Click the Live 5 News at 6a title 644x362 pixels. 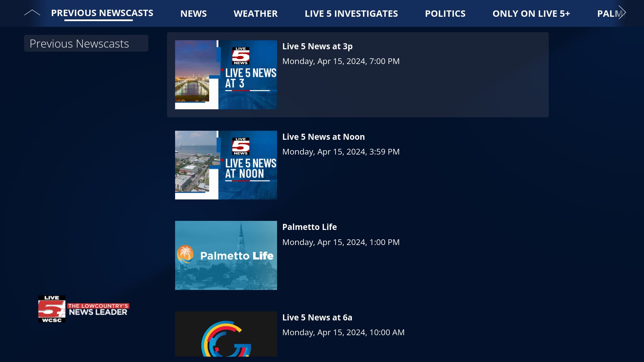[x=317, y=317]
